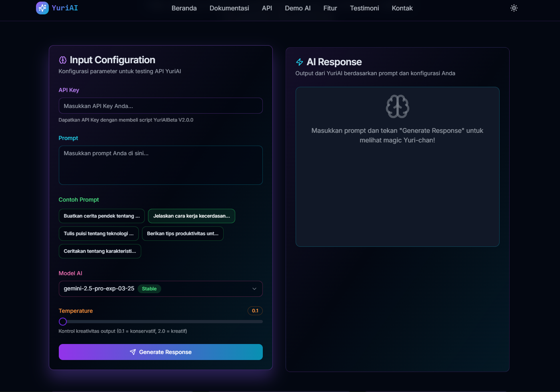
Task: Click the Stable badge next to the model name
Action: [149, 288]
